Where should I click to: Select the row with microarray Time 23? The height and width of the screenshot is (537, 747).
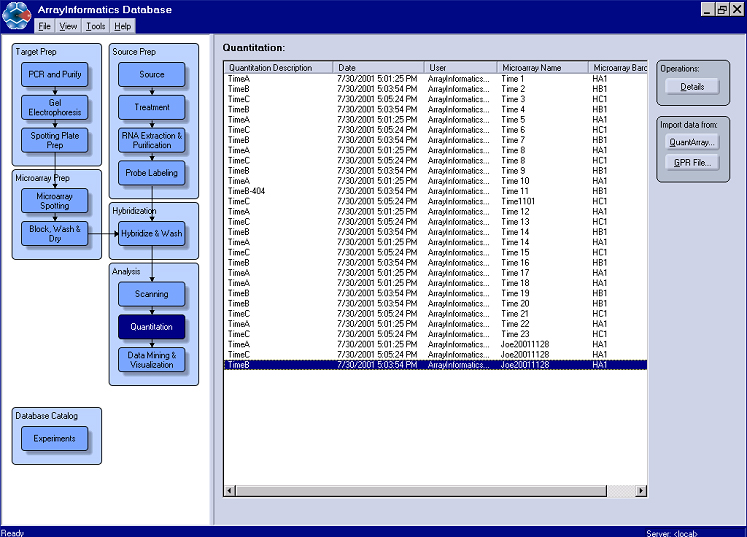pyautogui.click(x=435, y=334)
